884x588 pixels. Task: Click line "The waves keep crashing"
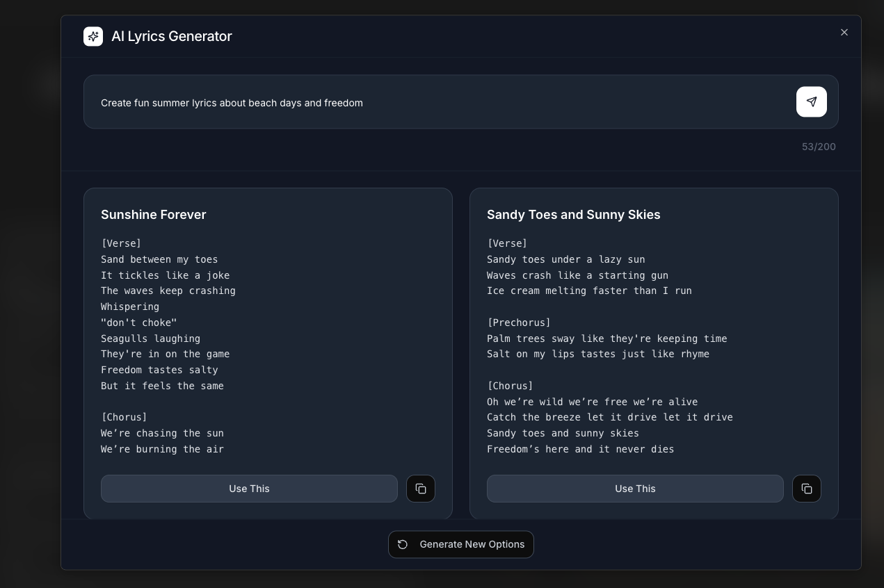click(168, 291)
